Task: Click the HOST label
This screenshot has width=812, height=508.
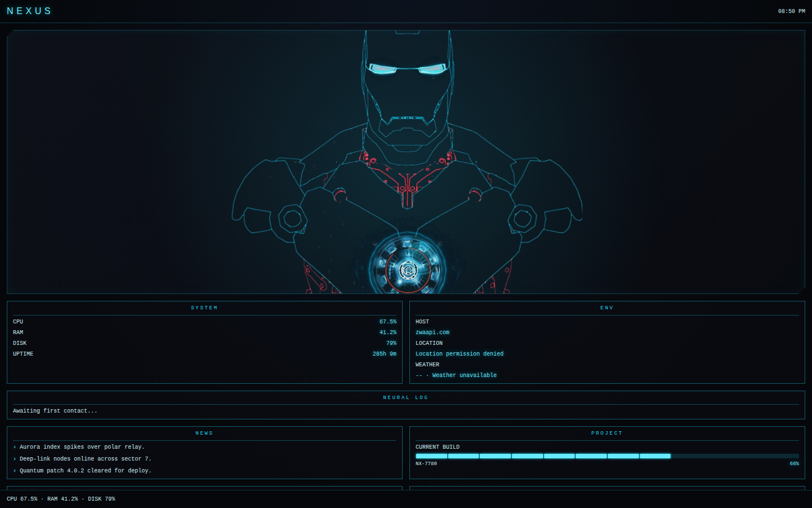Action: [x=422, y=322]
